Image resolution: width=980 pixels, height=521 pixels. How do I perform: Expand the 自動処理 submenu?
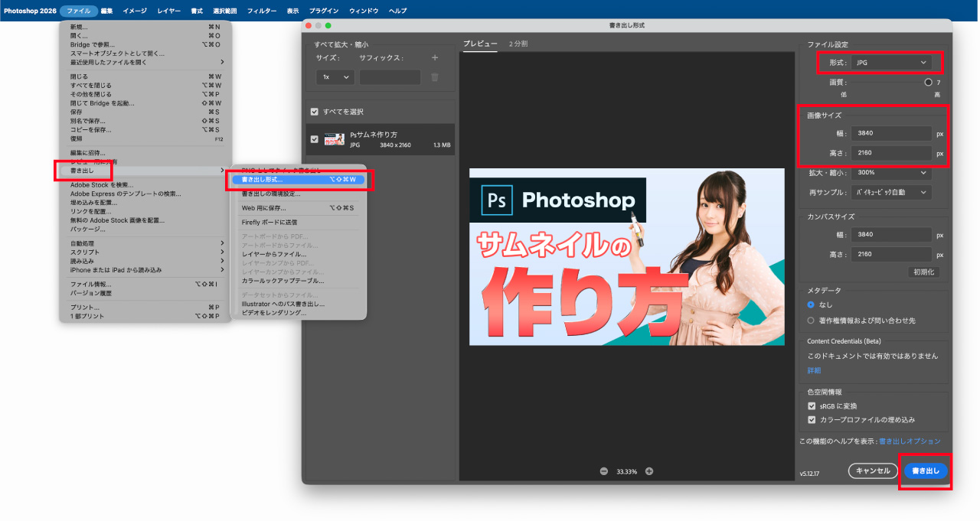[147, 243]
